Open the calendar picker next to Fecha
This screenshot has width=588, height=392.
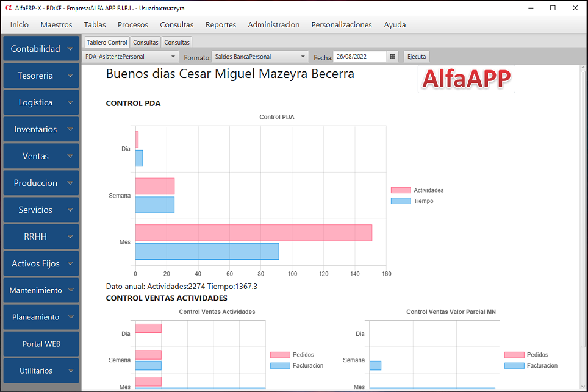[392, 57]
